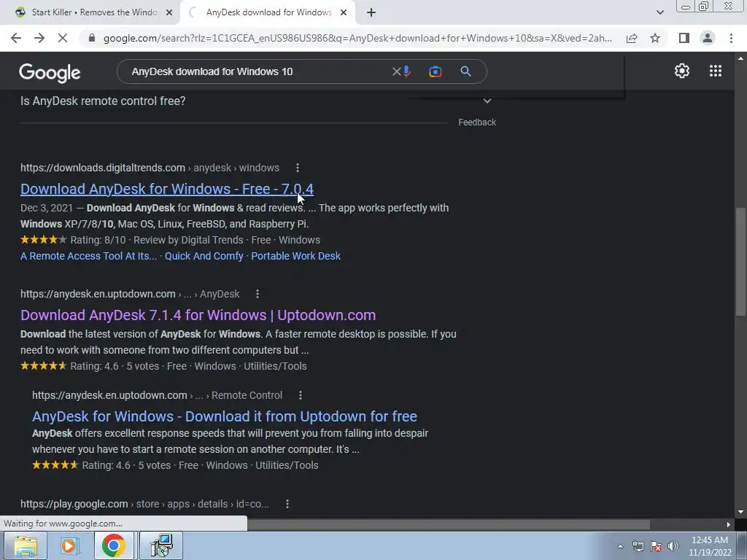Open the 'Portable Work Desk' sitelink

(x=296, y=256)
